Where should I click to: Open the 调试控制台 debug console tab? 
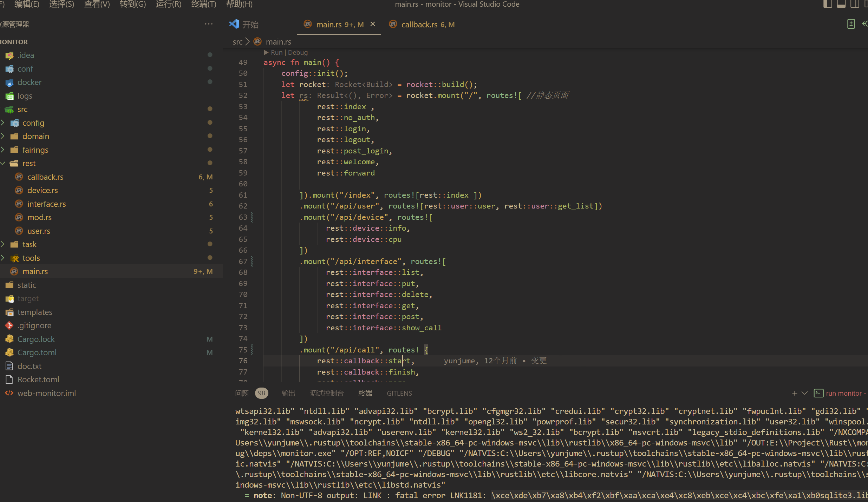[x=327, y=393]
